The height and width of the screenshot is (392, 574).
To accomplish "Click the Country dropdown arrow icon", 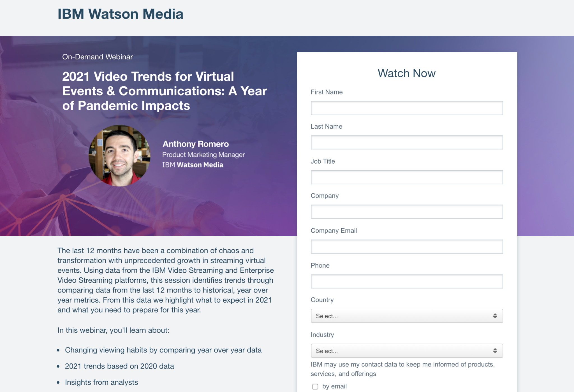I will click(x=495, y=316).
